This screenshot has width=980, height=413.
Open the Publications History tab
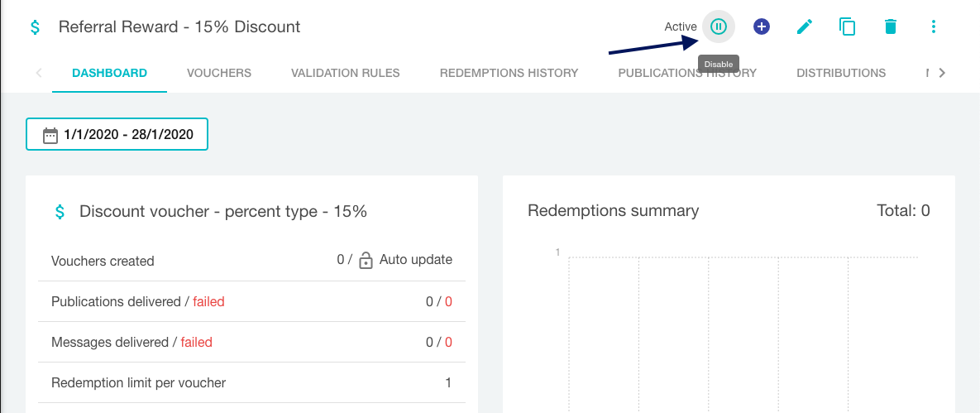[687, 73]
